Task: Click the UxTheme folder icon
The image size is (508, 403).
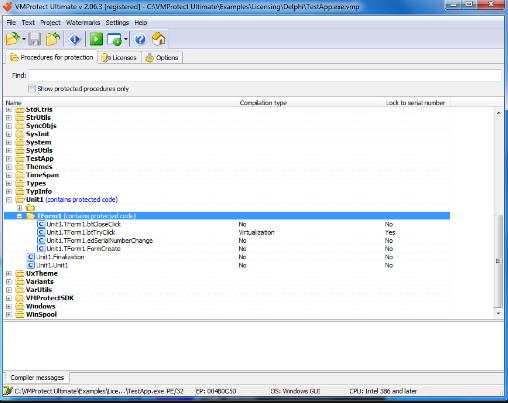Action: [20, 274]
